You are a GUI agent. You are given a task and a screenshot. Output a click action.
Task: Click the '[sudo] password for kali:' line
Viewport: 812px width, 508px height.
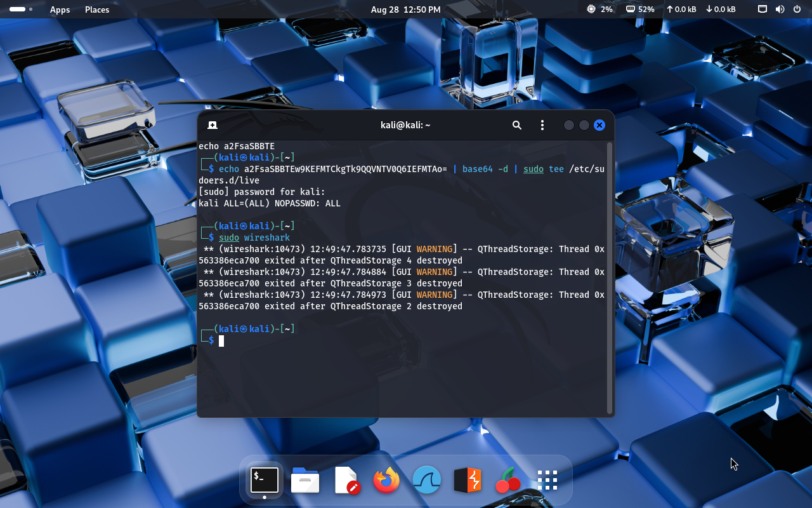[x=262, y=192]
